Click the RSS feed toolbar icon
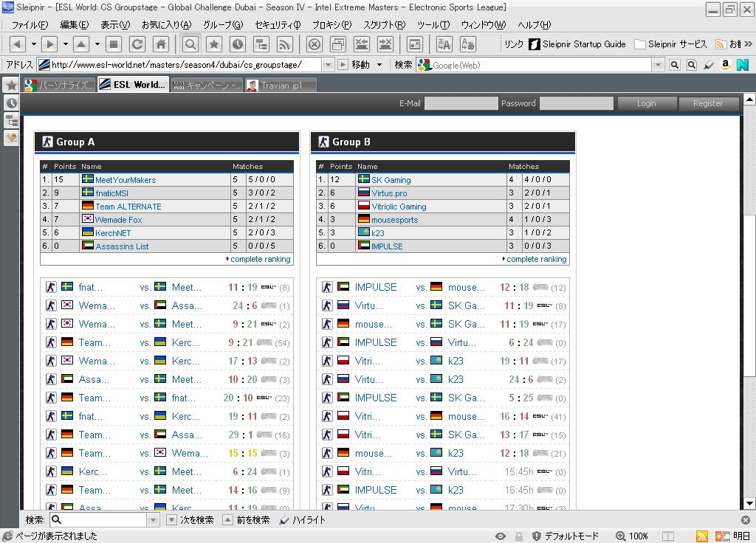The width and height of the screenshot is (756, 543). [285, 44]
